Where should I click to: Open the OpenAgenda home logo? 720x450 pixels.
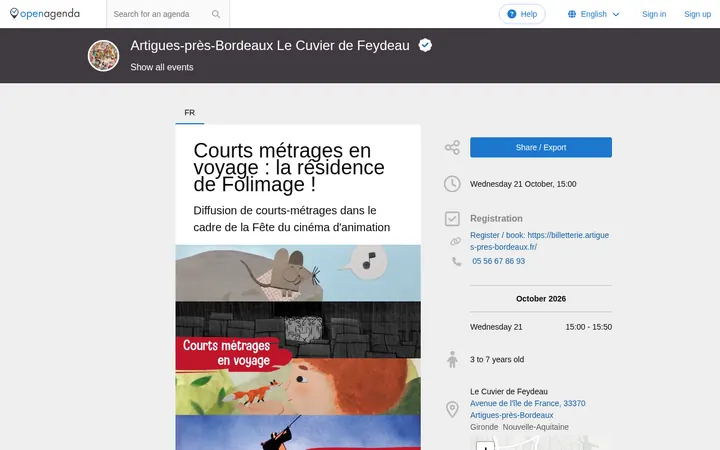[45, 14]
